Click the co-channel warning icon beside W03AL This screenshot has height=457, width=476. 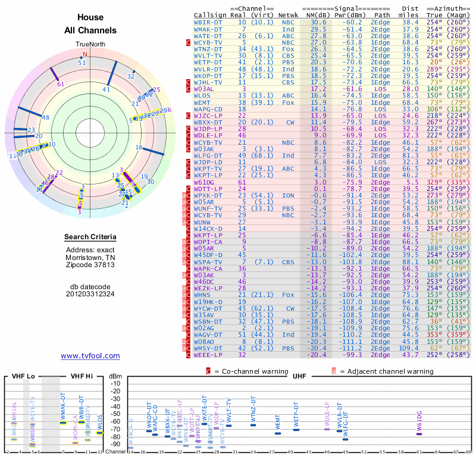point(188,89)
